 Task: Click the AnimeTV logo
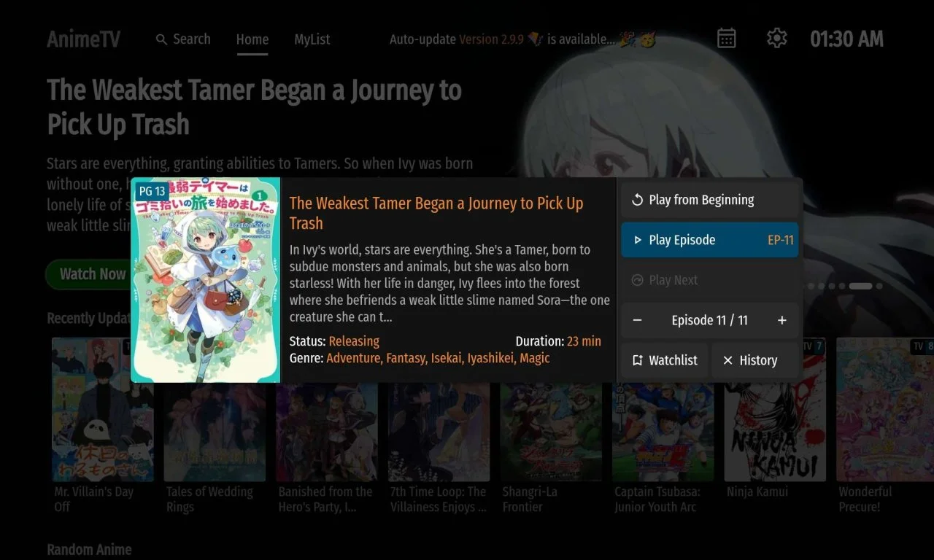(84, 39)
